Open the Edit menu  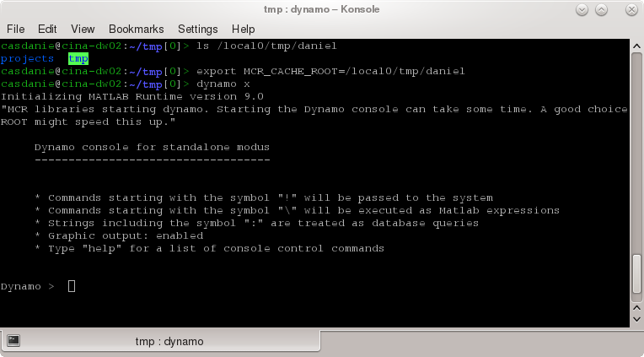pyautogui.click(x=47, y=30)
